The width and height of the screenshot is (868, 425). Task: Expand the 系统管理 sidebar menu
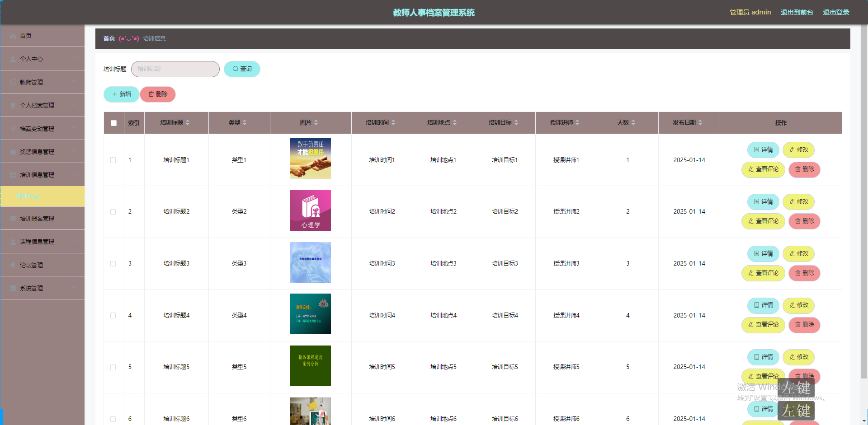coord(42,288)
